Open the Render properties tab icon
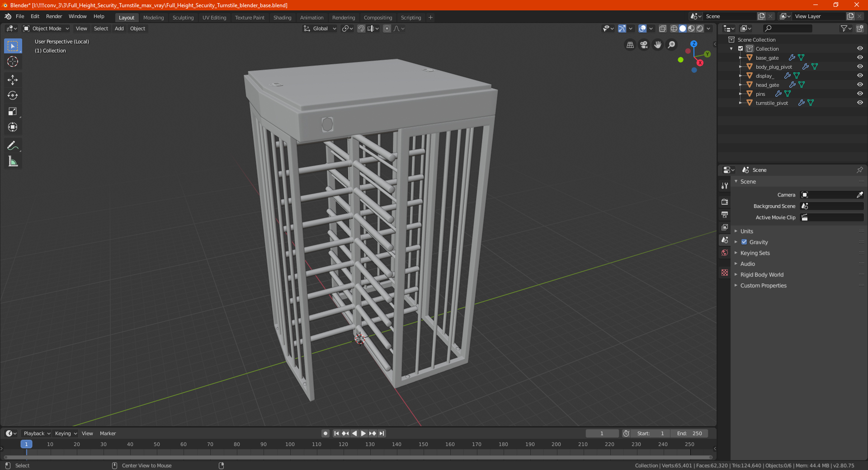Screen dimensions: 868x470 point(725,202)
